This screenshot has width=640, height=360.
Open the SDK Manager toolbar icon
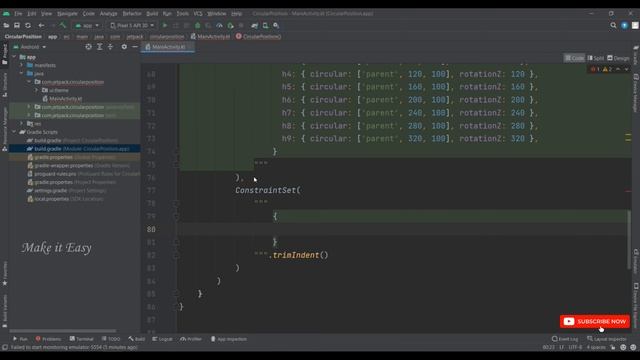click(x=276, y=25)
